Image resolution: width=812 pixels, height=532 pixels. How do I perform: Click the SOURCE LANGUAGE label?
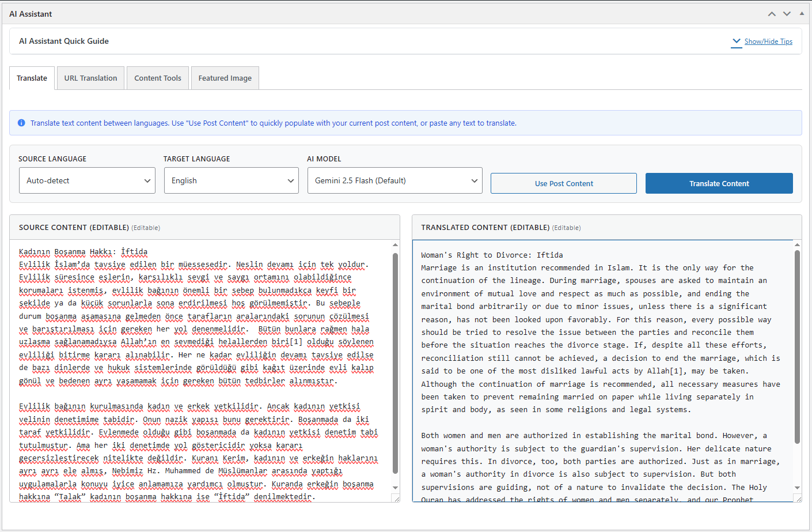pos(52,159)
